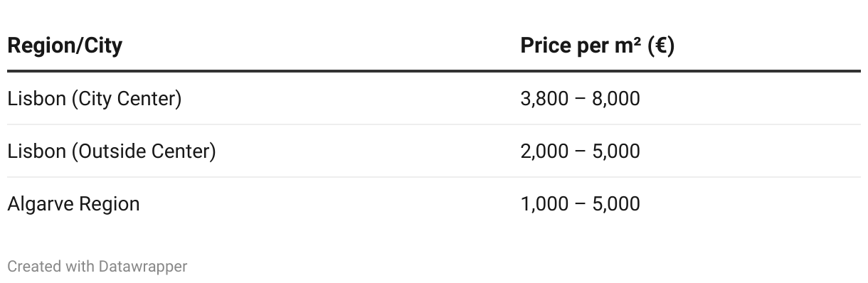Click the (Outside Center) parenthetical text
The width and height of the screenshot is (868, 283).
144,151
